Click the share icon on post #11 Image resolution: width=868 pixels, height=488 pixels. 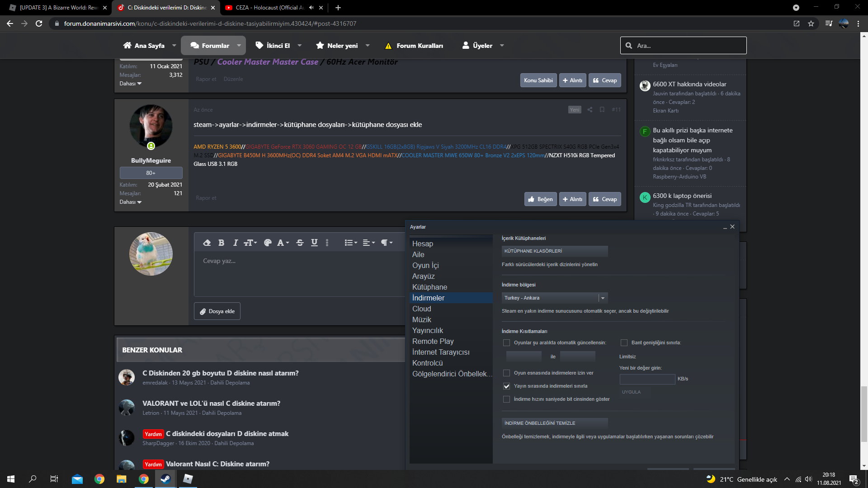pos(590,110)
